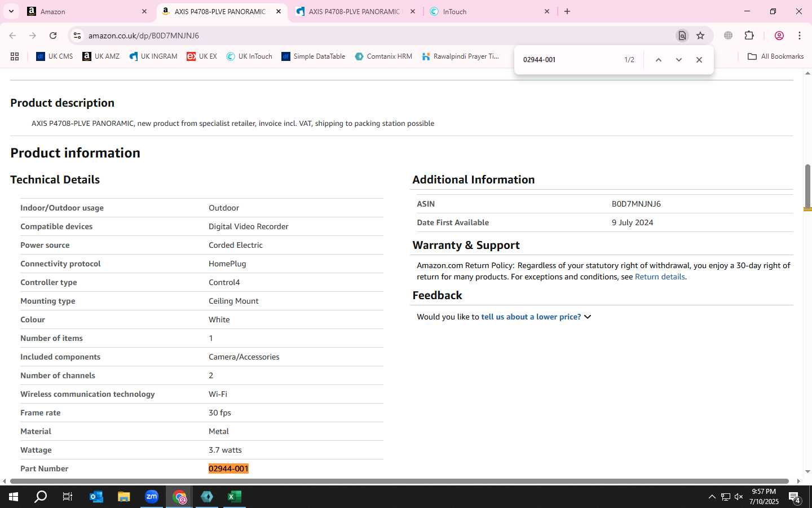
Task: Click the 3.7 watts value
Action: coord(225,450)
